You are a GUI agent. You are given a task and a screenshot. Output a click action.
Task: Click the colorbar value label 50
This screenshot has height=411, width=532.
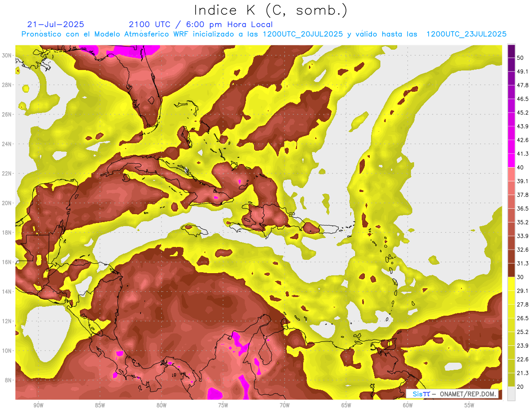click(521, 58)
